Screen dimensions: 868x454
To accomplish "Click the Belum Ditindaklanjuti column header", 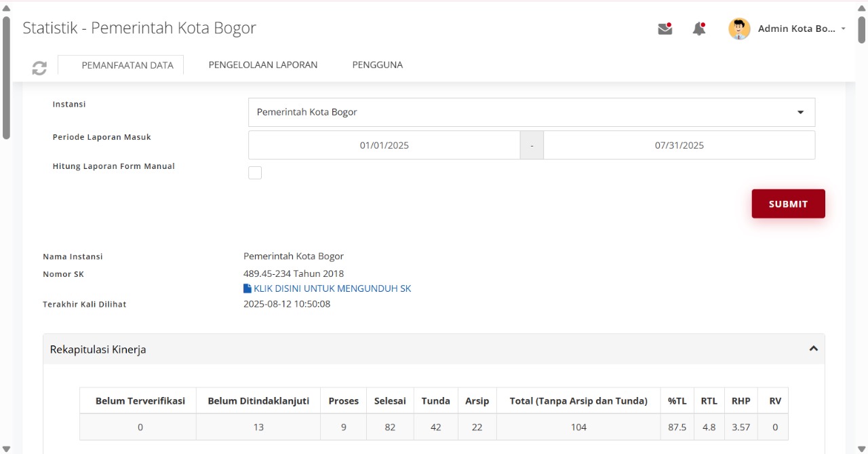I will [x=258, y=400].
